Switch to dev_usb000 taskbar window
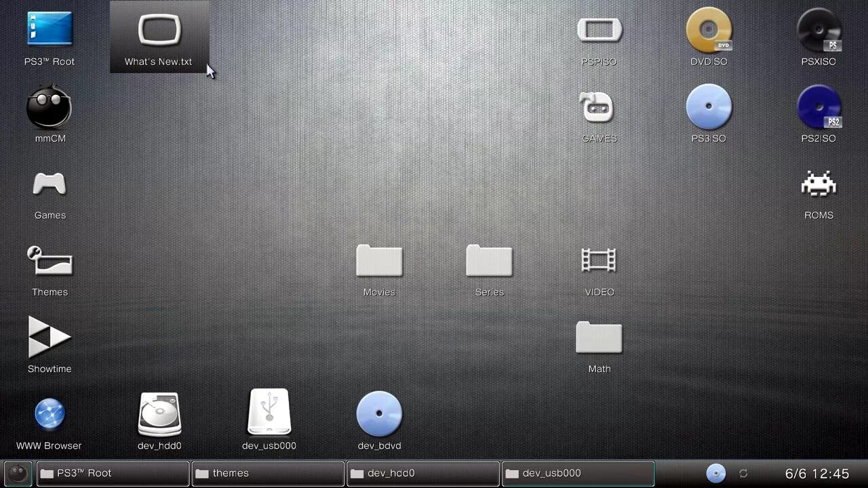Viewport: 868px width, 488px height. 578,473
